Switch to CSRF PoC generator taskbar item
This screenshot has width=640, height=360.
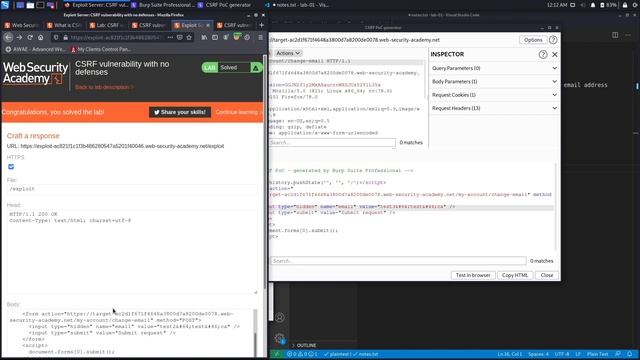coord(224,5)
